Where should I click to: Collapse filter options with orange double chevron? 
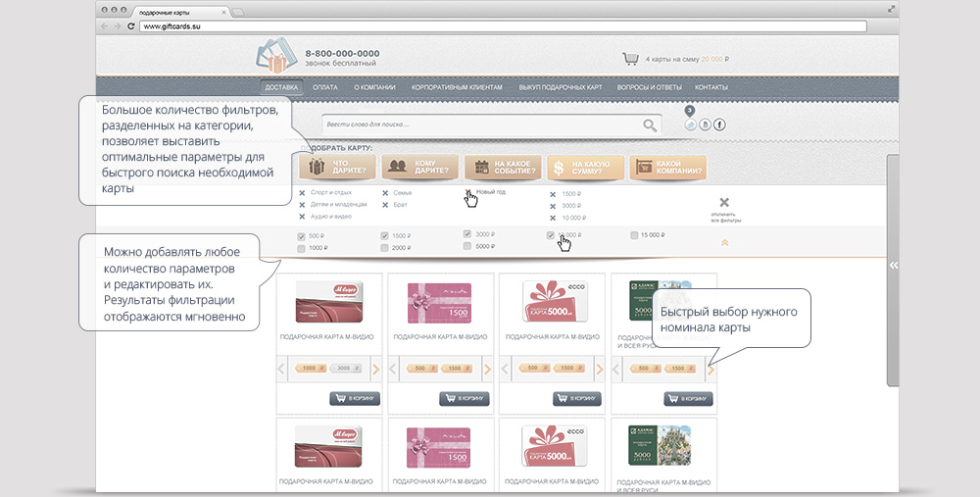(725, 242)
